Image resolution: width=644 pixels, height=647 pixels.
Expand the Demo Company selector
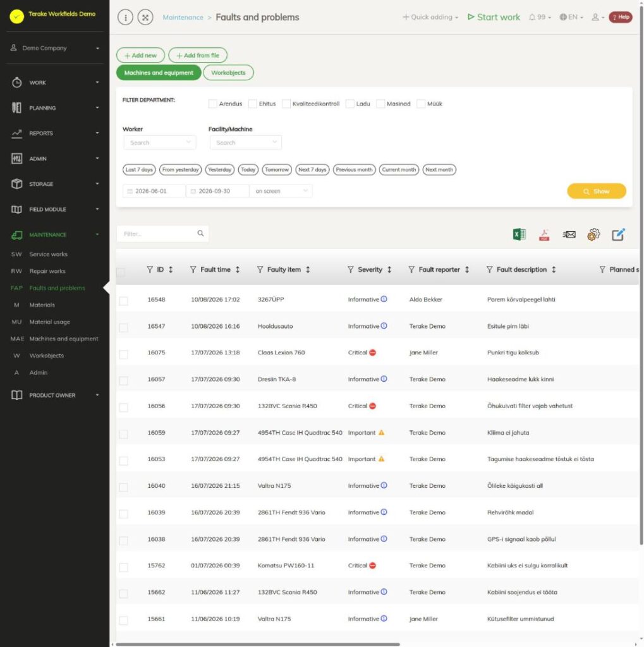(x=55, y=48)
